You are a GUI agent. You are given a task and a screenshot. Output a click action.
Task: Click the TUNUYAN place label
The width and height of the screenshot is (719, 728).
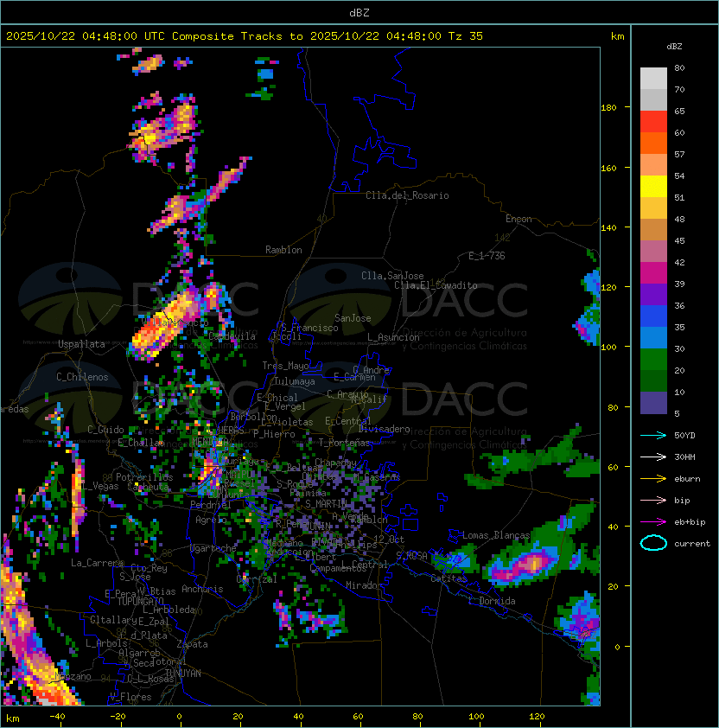point(183,674)
